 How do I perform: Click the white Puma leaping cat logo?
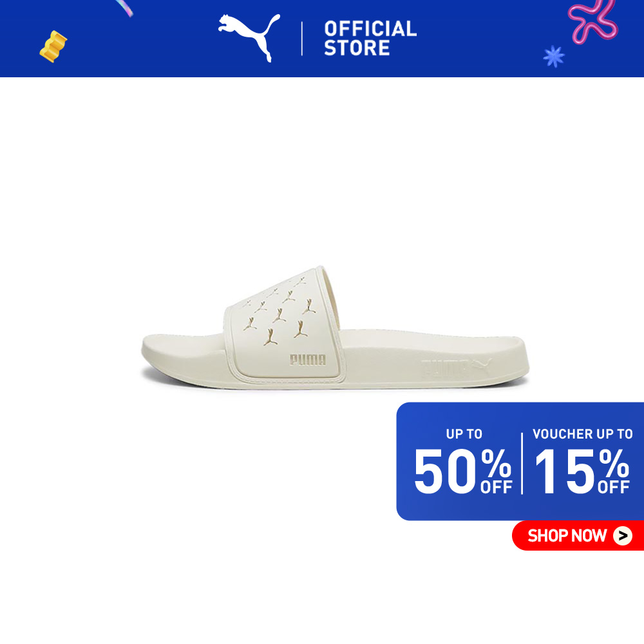coord(249,38)
